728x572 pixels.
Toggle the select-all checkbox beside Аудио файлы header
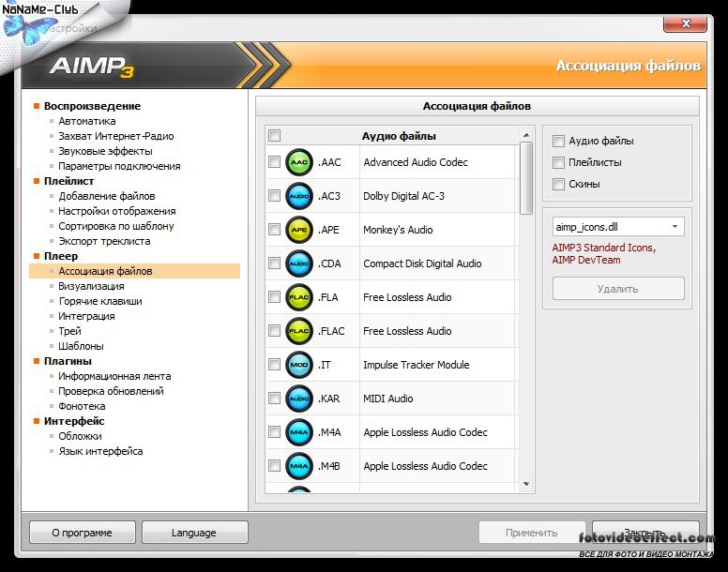click(x=274, y=135)
